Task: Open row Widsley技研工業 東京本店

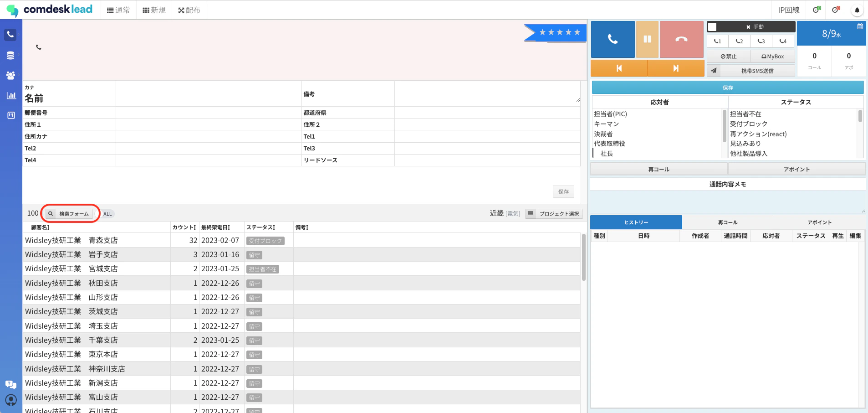Action: pyautogui.click(x=301, y=354)
